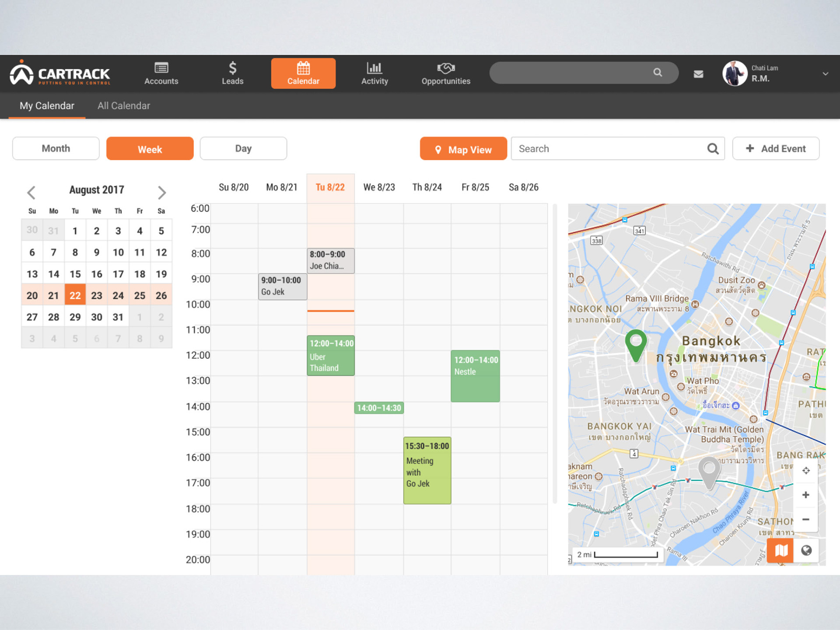The width and height of the screenshot is (840, 630).
Task: Click the Wat Pho map marker
Action: tap(681, 386)
